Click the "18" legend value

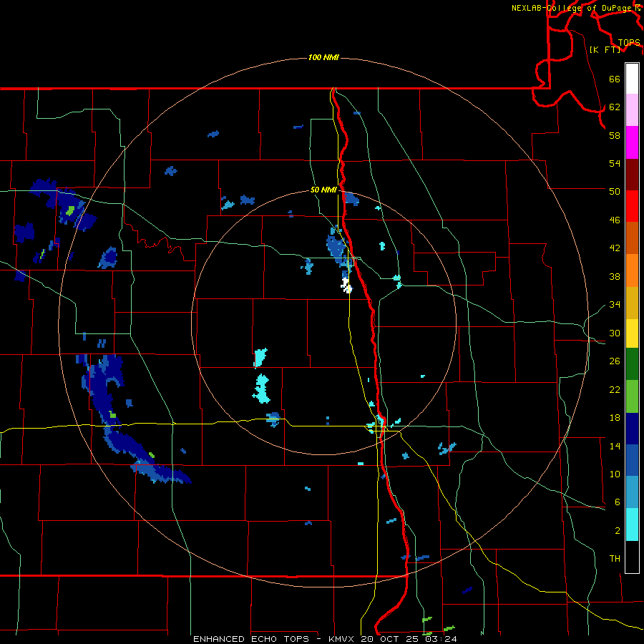[615, 418]
